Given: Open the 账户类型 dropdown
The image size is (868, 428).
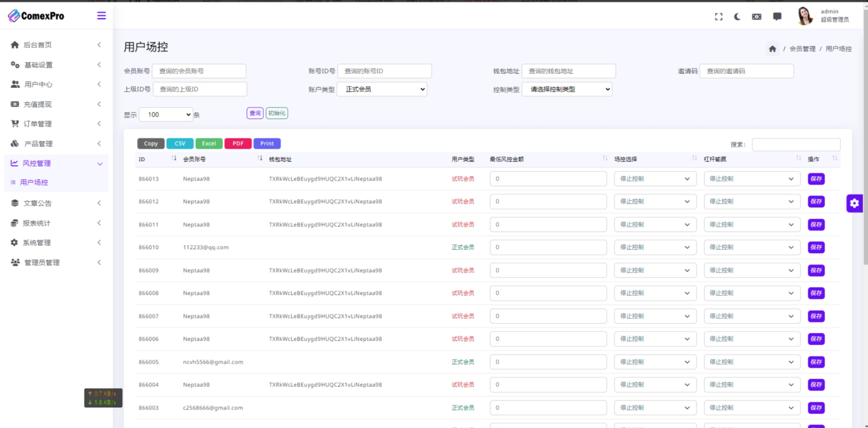Looking at the screenshot, I should [382, 90].
